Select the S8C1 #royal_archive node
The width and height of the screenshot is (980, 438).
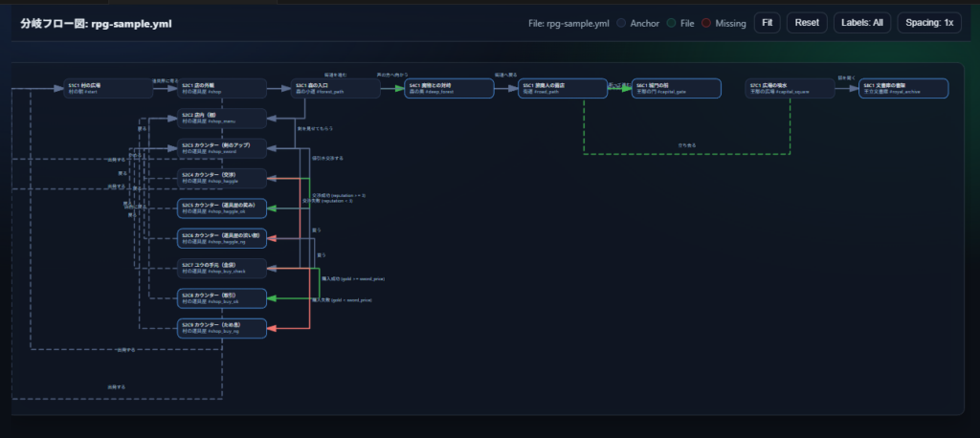[x=902, y=88]
